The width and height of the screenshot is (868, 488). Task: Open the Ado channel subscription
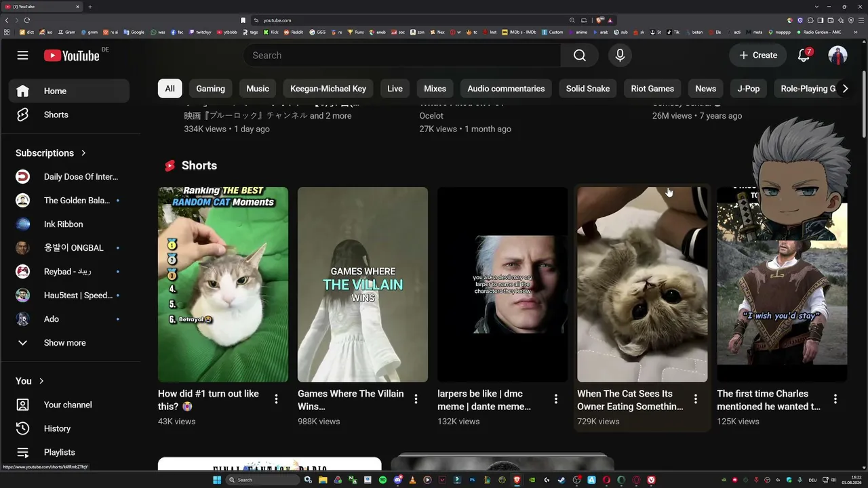pos(68,319)
